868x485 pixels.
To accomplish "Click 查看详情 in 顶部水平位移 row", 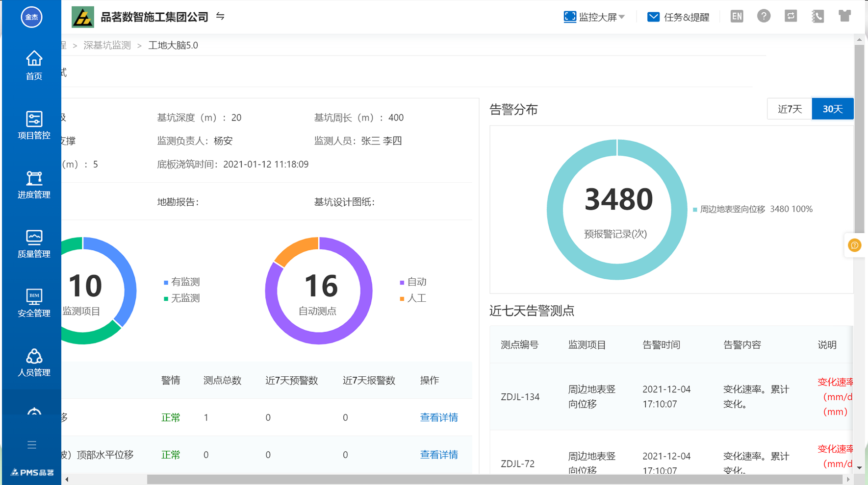I will (439, 455).
